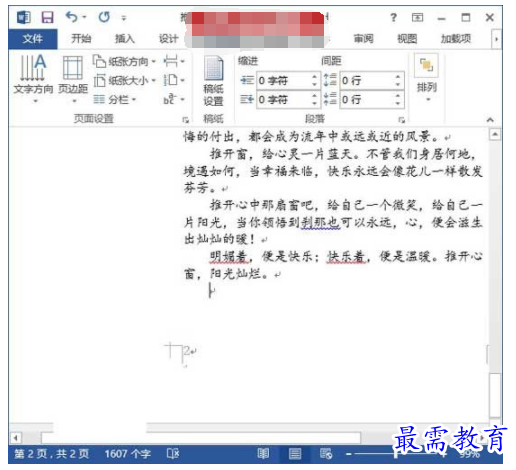The image size is (516, 470).
Task: Undo the last action
Action: point(71,16)
